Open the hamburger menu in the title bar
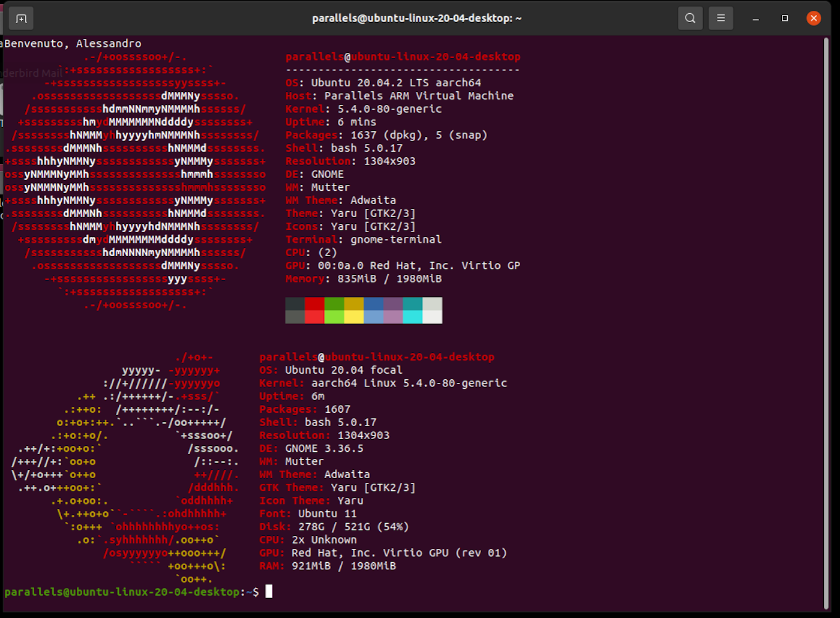 721,18
